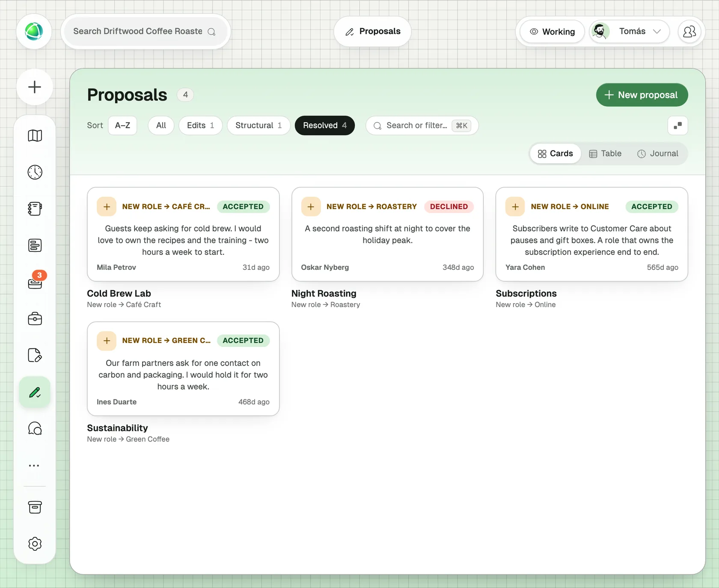The height and width of the screenshot is (588, 719).
Task: Select the active pencil proposals sidebar icon
Action: tap(35, 392)
